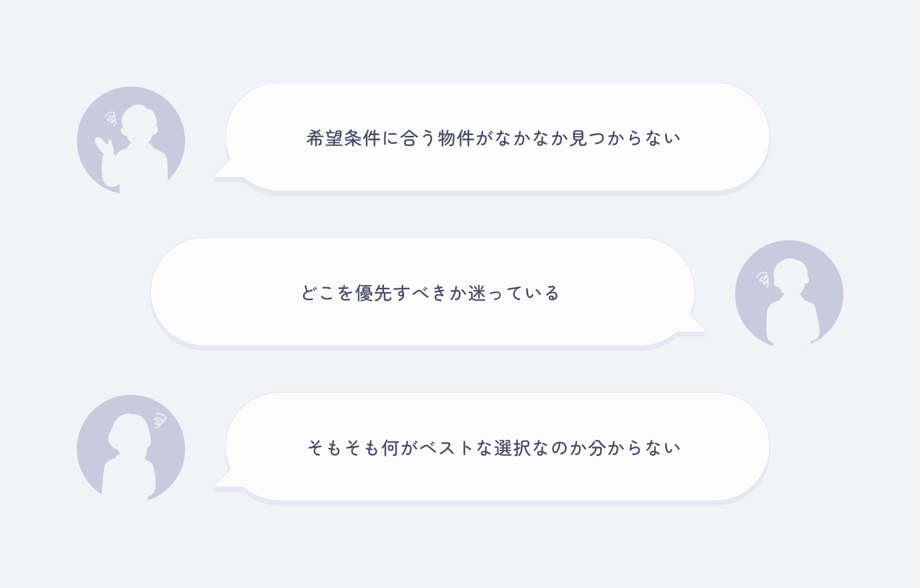The width and height of the screenshot is (920, 588).
Task: Click the avatar on the right side
Action: coord(788,294)
